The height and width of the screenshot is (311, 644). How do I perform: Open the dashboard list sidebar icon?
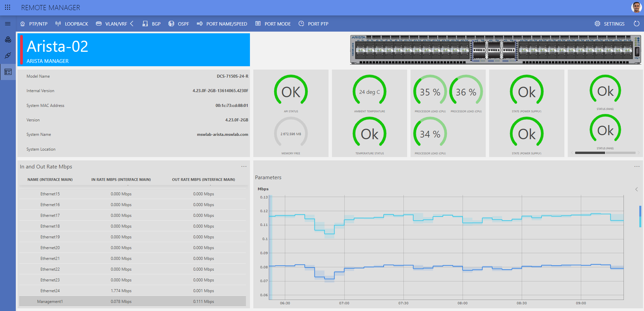coord(8,72)
